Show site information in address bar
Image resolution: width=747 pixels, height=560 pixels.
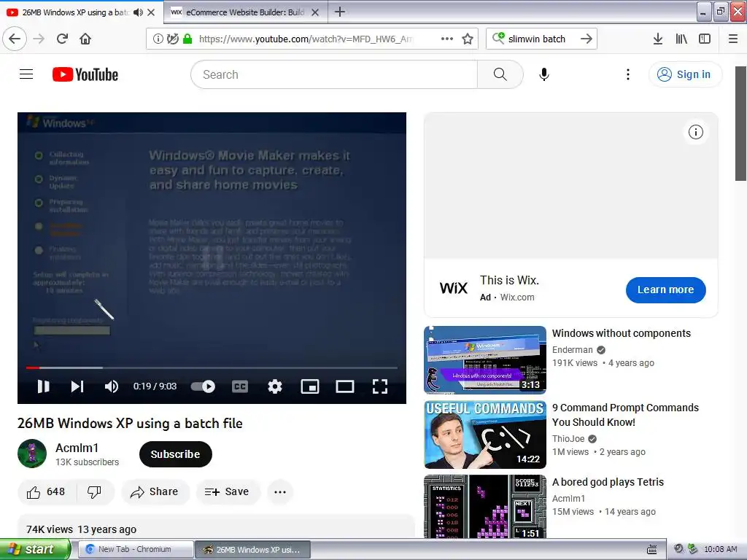point(158,39)
